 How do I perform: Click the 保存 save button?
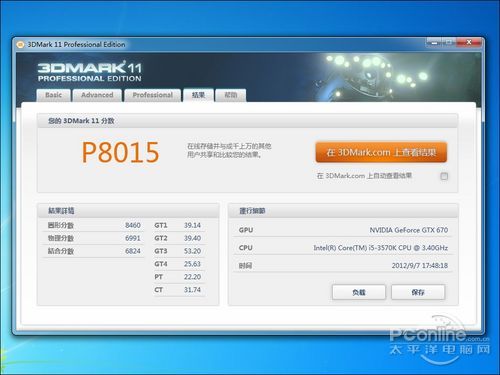[418, 292]
